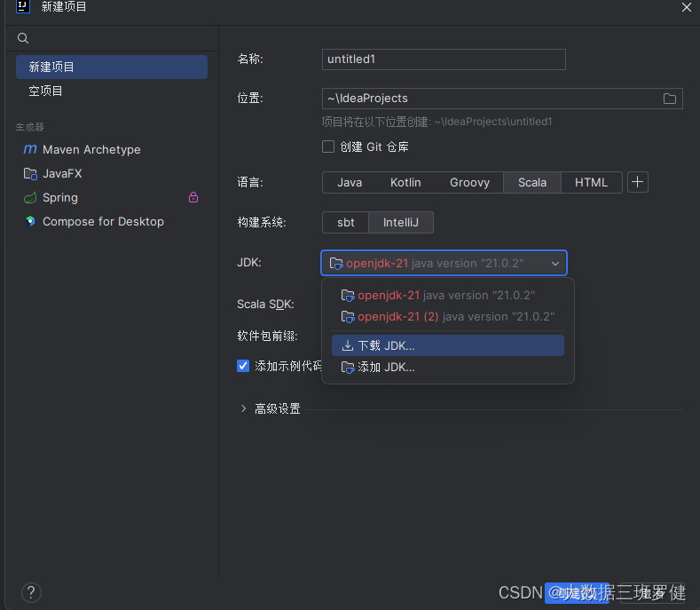Click the 生成器 section heading

[29, 127]
